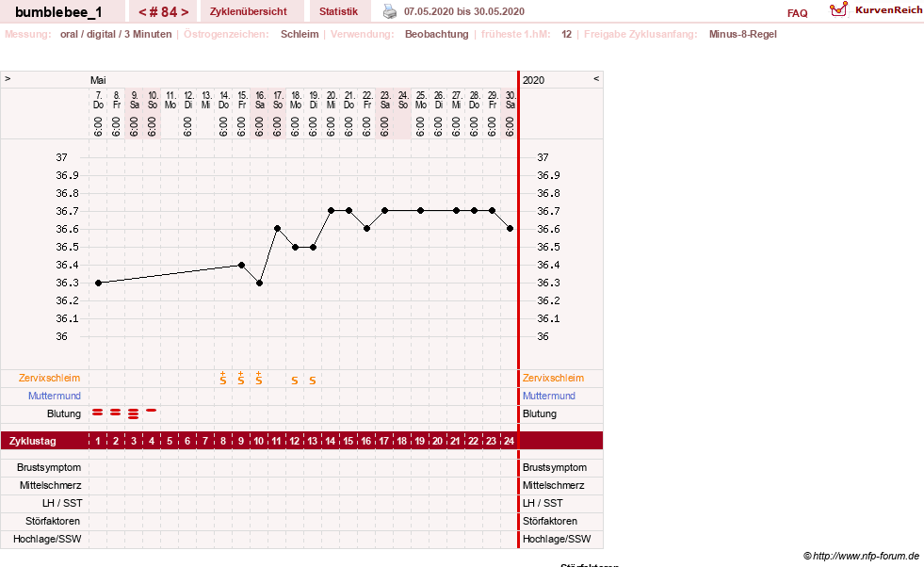Collapse chart with < arrow beside 2020
The image size is (924, 567).
596,78
